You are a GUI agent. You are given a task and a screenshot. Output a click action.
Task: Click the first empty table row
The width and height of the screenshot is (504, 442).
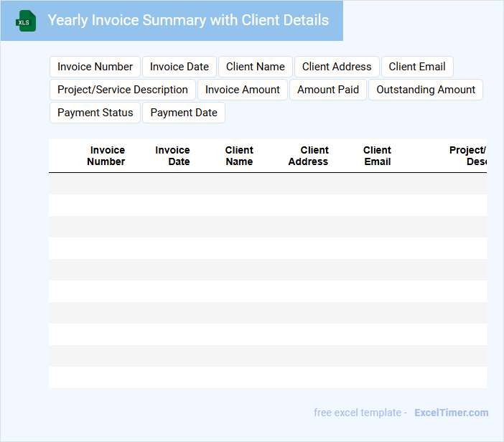pos(267,184)
